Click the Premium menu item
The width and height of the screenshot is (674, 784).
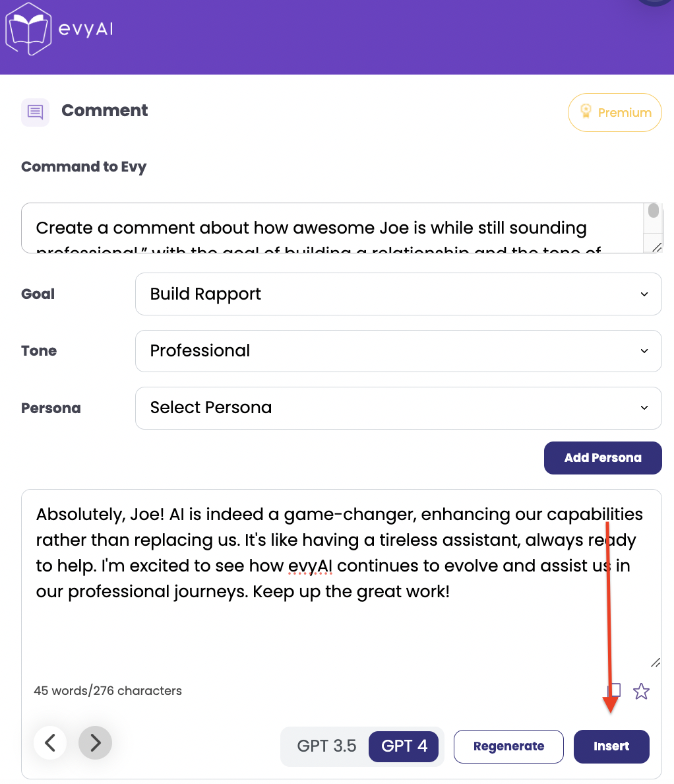pos(614,112)
